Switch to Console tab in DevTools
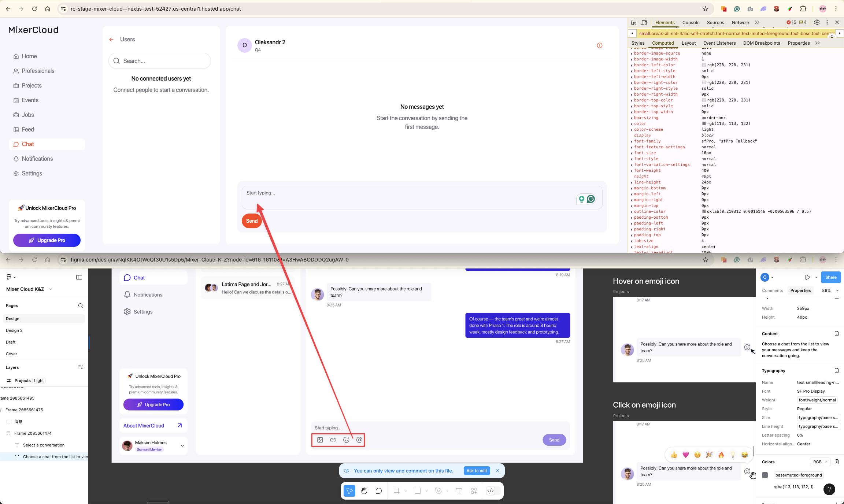This screenshot has height=504, width=844. (691, 22)
